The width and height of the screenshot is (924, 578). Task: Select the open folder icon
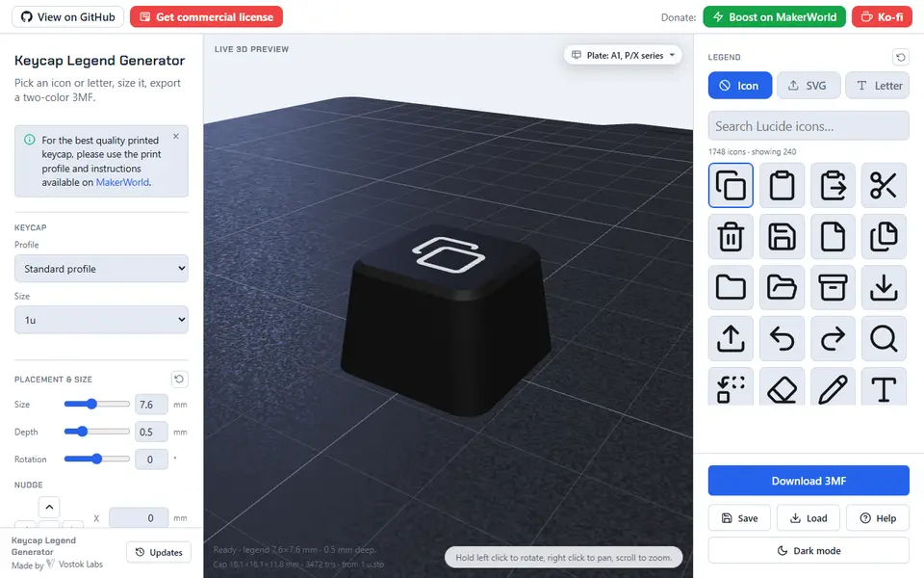(782, 287)
